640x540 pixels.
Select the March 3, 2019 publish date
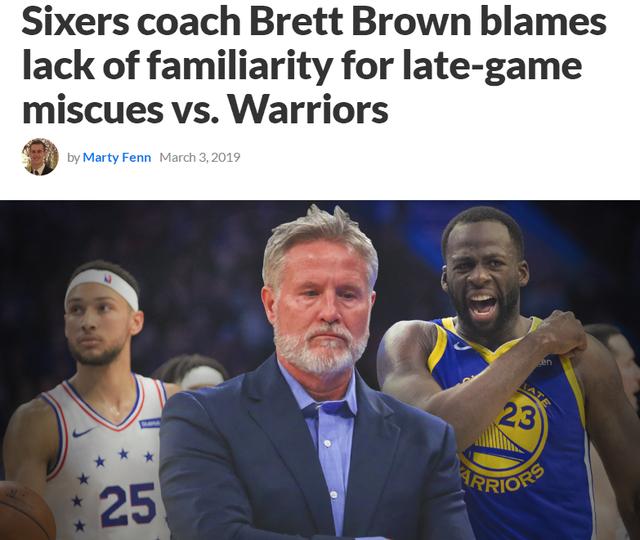click(x=200, y=157)
